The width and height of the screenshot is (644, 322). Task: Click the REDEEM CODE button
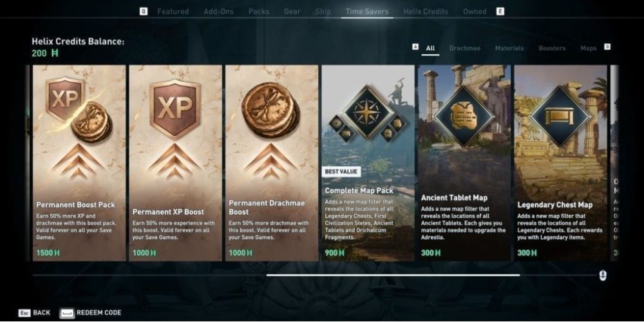point(91,313)
